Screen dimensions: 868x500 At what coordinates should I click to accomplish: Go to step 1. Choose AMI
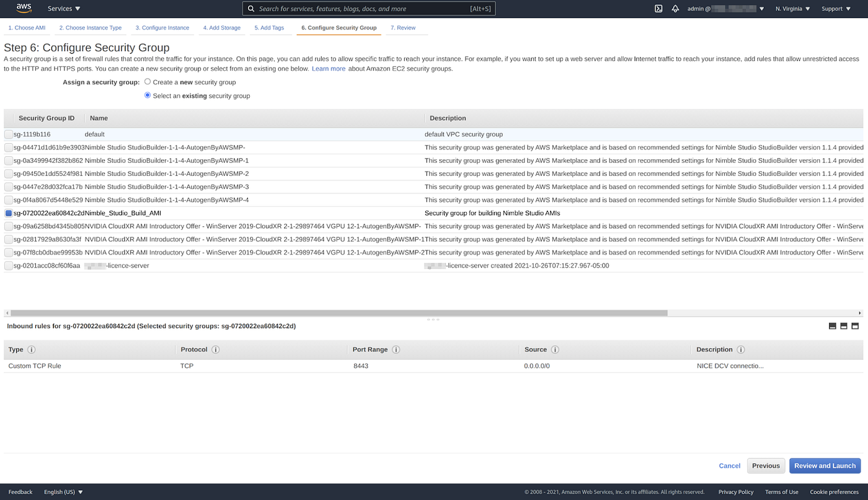tap(27, 28)
